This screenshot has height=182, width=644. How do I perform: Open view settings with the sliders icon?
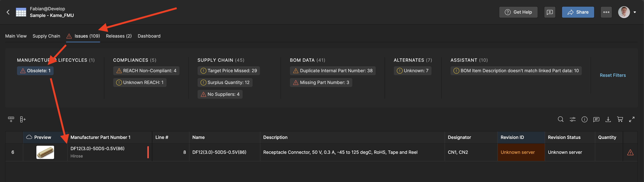click(573, 119)
